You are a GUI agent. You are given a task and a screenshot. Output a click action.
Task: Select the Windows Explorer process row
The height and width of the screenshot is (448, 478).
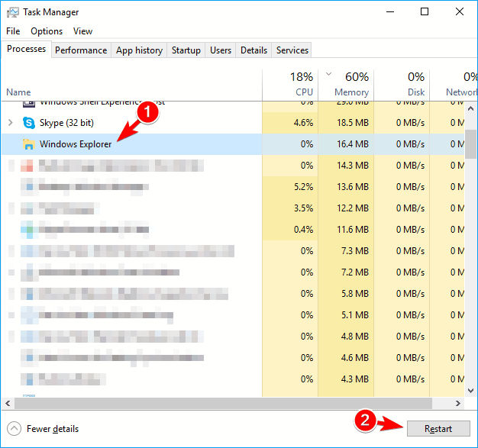[x=233, y=144]
